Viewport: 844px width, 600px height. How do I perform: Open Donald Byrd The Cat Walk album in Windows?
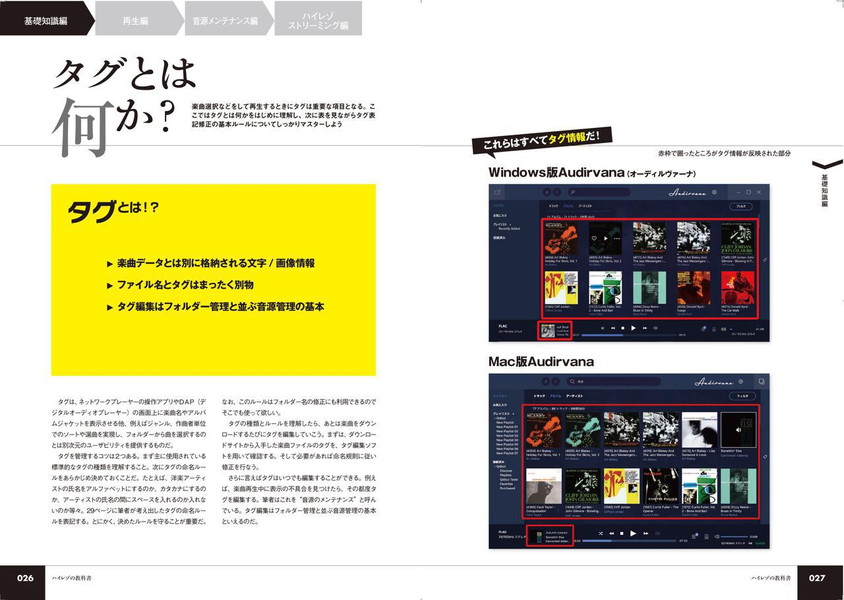coord(738,288)
